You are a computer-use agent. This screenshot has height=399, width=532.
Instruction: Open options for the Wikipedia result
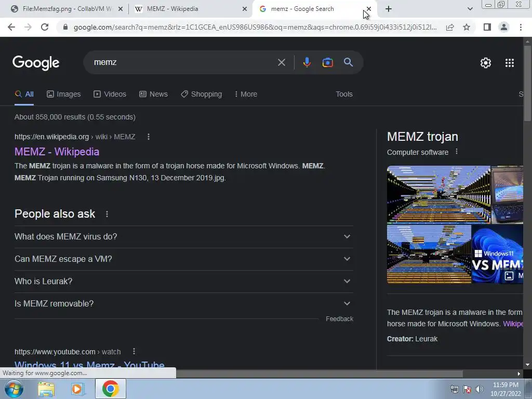pyautogui.click(x=148, y=137)
